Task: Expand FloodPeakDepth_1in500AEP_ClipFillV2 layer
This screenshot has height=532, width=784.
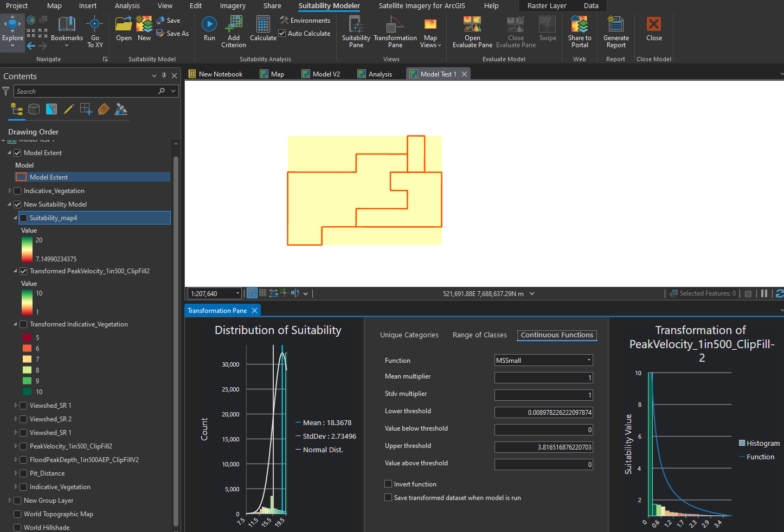Action: coord(16,460)
